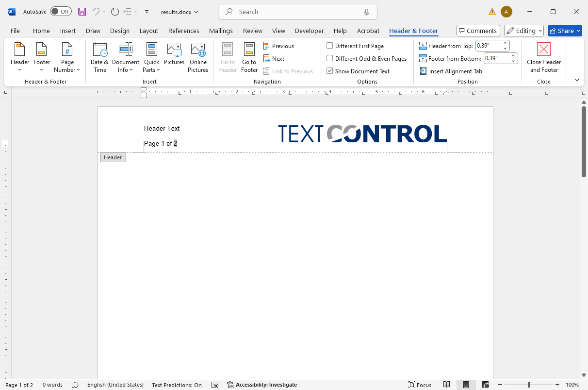Switch to Read Mode view

pos(447,385)
